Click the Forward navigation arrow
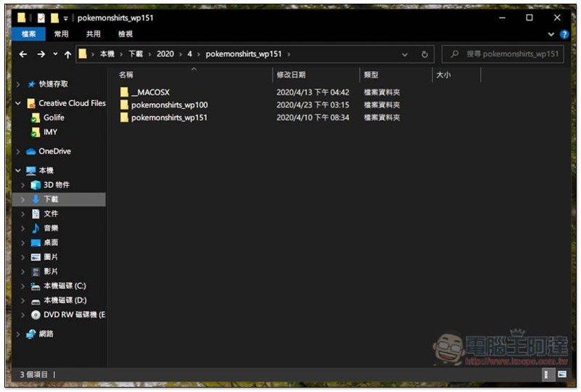The width and height of the screenshot is (581, 392). [x=41, y=54]
